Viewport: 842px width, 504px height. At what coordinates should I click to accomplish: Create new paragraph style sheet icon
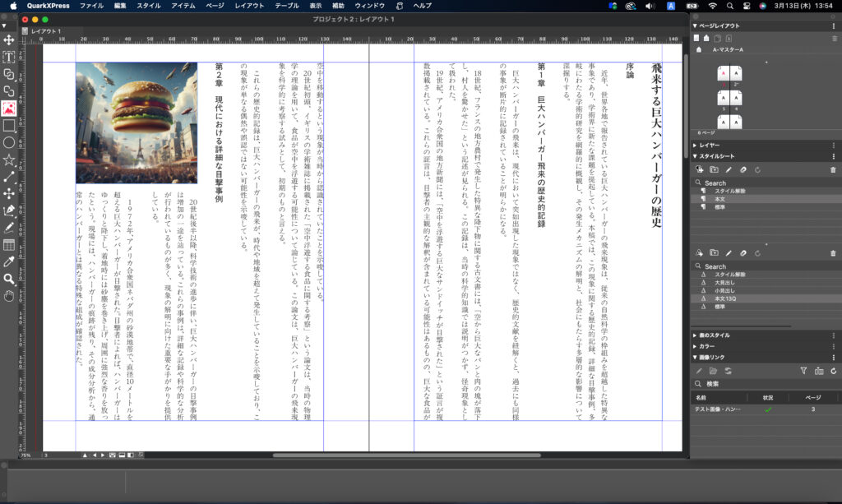coord(699,169)
